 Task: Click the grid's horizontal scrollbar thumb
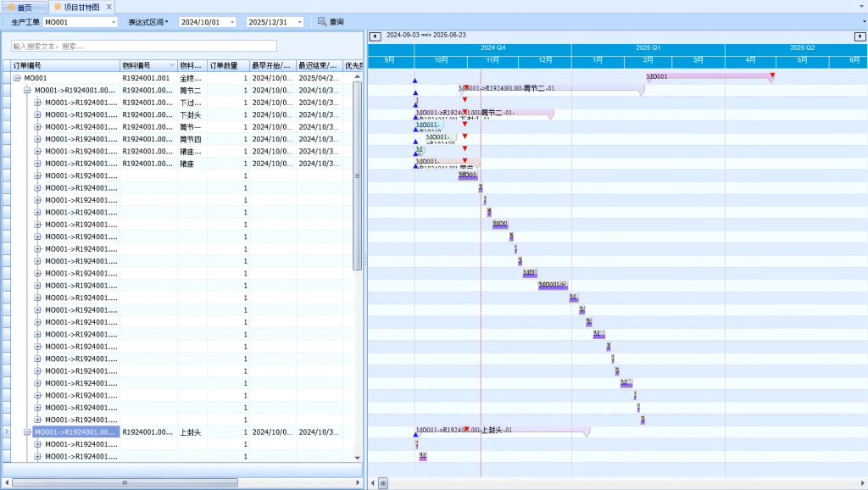coord(125,482)
